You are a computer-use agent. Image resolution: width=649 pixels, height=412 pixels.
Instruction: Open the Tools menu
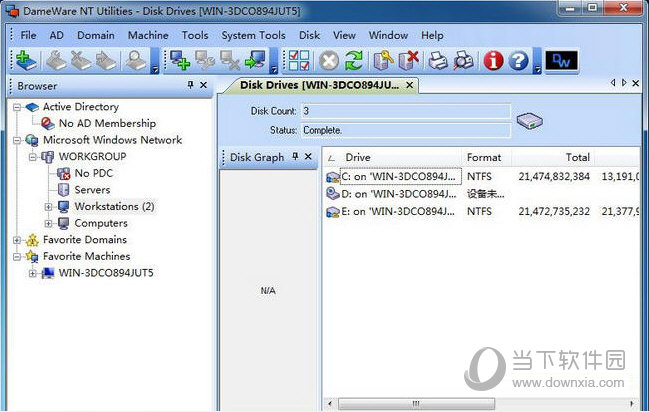coord(195,35)
